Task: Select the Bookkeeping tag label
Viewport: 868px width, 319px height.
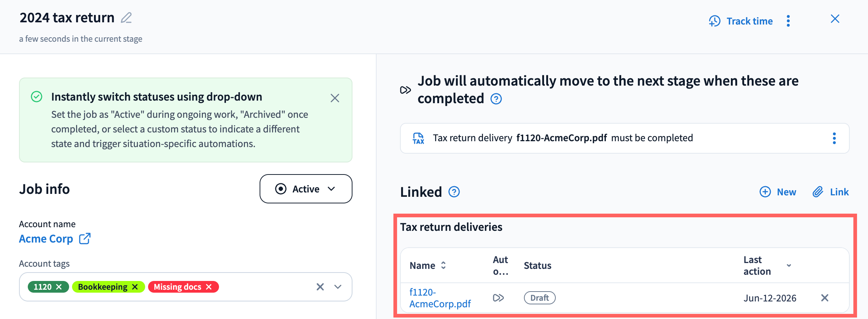Action: point(103,287)
